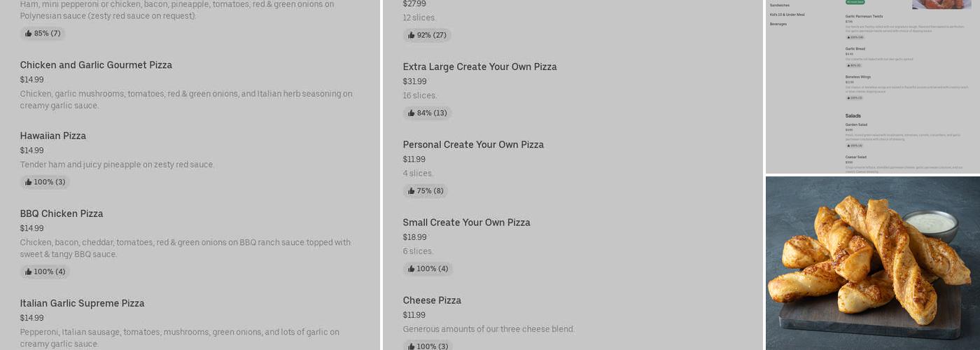Open Extra Large Create Your Own Pizza
The image size is (980, 350).
tap(479, 66)
